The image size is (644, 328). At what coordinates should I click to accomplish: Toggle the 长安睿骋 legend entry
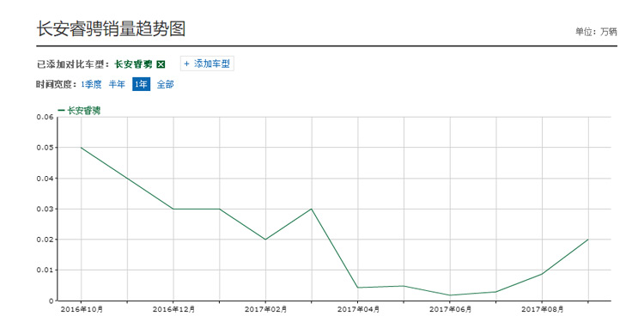click(80, 111)
